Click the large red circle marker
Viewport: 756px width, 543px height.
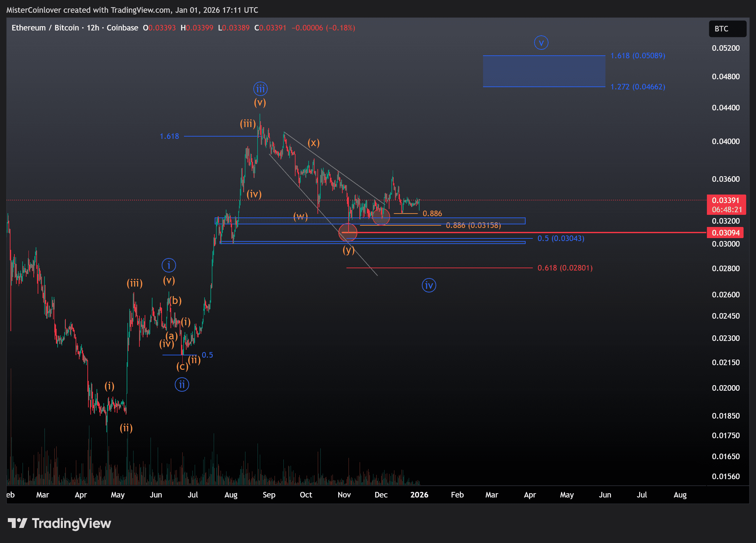coord(348,232)
